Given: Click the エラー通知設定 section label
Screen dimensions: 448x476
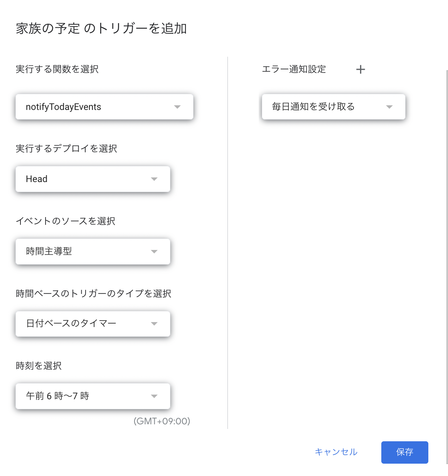Looking at the screenshot, I should [x=294, y=69].
